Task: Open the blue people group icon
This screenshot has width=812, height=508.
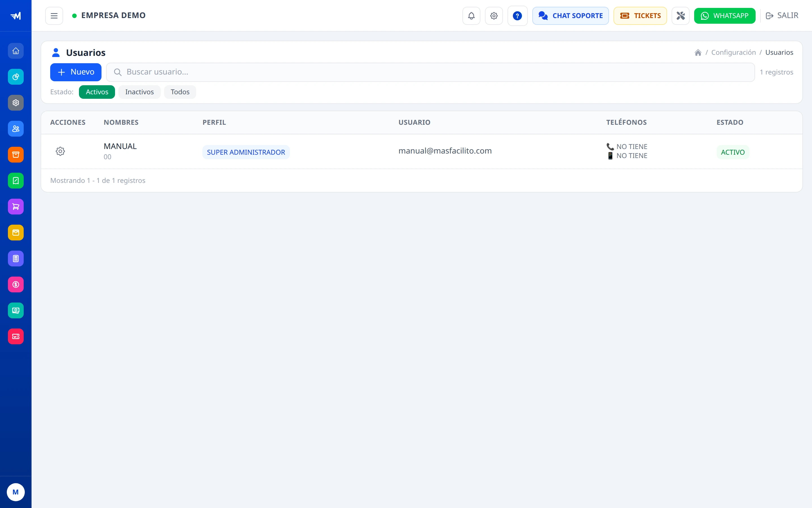Action: tap(16, 129)
